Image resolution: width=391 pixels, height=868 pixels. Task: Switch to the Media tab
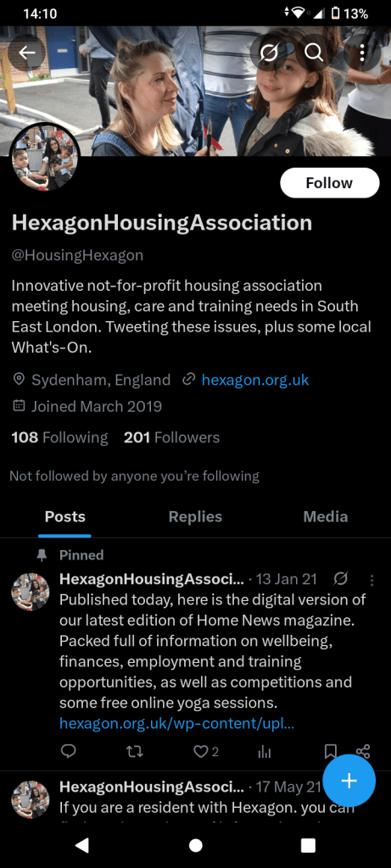point(326,516)
